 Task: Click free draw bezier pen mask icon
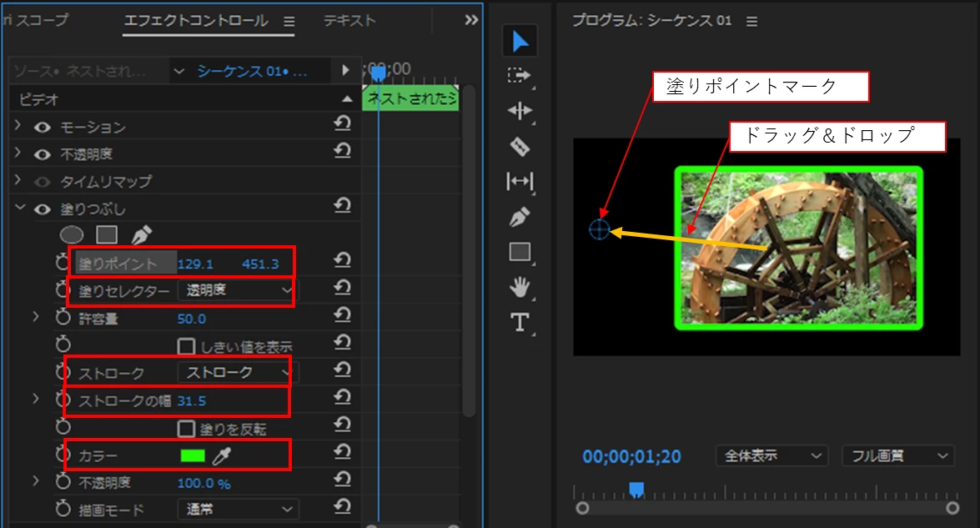pos(141,235)
